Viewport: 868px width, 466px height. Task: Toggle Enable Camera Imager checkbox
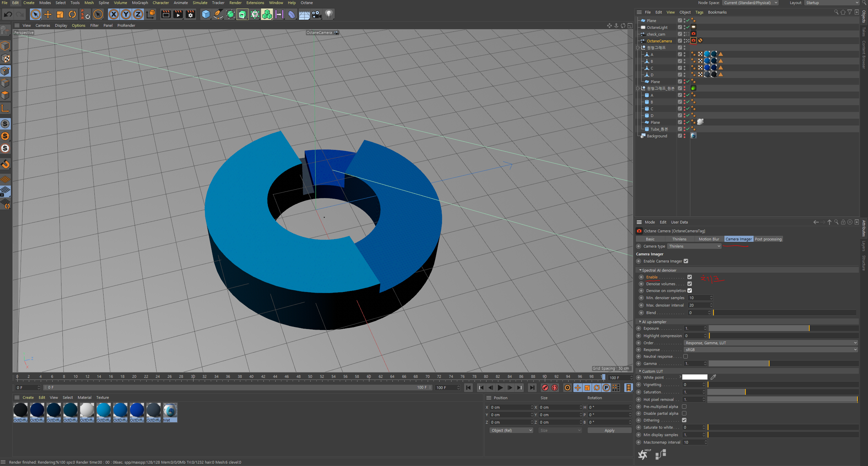coord(686,261)
